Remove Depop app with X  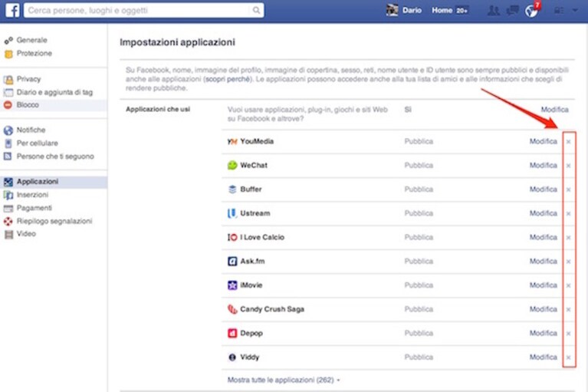(x=569, y=334)
